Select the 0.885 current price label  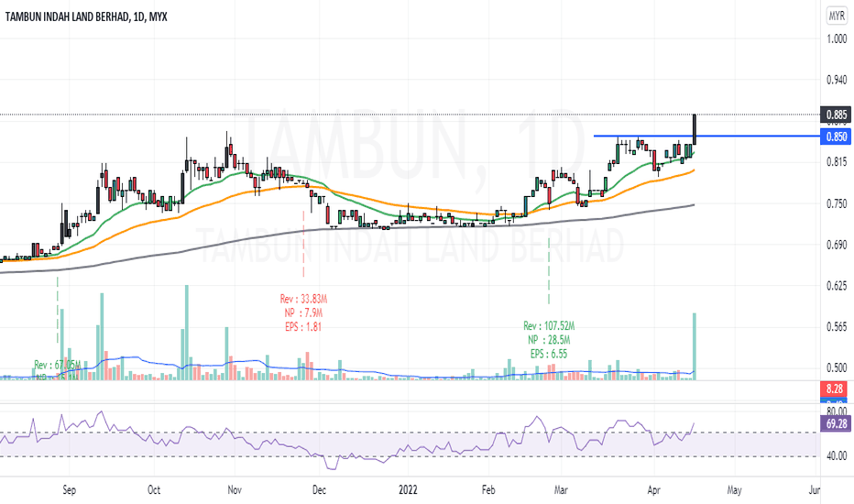(836, 115)
